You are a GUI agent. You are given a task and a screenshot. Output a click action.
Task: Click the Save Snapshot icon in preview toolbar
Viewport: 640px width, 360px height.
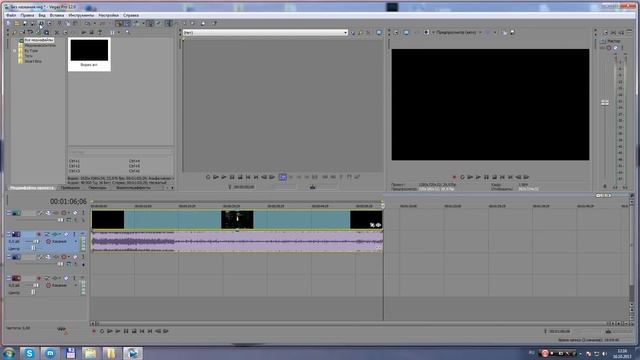(x=513, y=32)
